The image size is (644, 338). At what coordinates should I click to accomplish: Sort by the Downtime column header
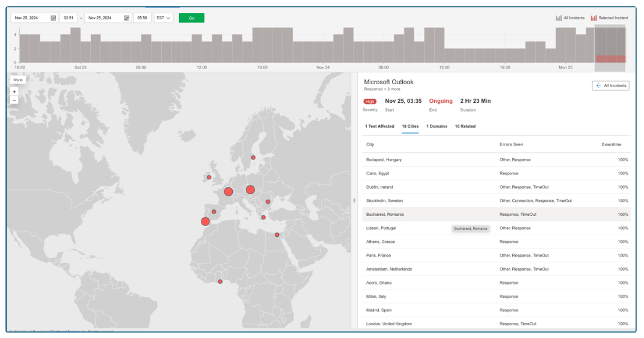(612, 144)
